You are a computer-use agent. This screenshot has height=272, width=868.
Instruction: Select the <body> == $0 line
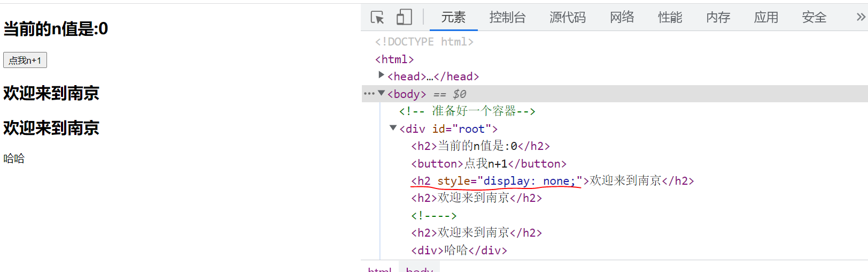coord(615,94)
